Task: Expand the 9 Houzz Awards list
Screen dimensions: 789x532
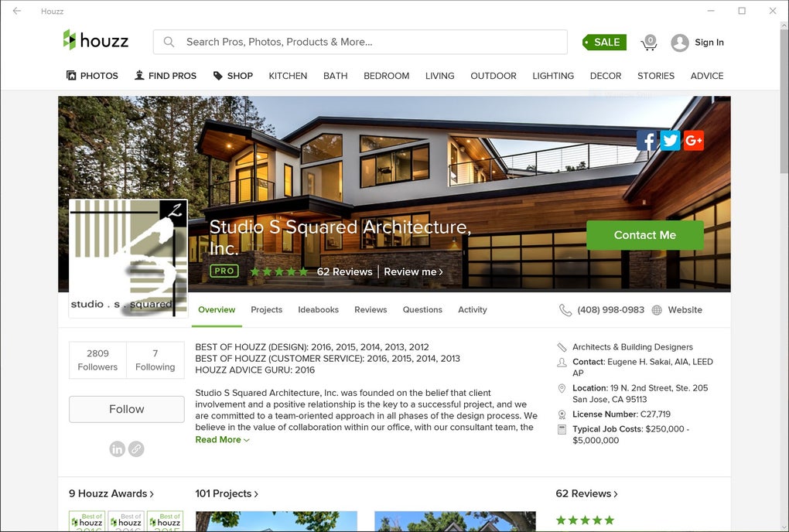Action: 111,494
